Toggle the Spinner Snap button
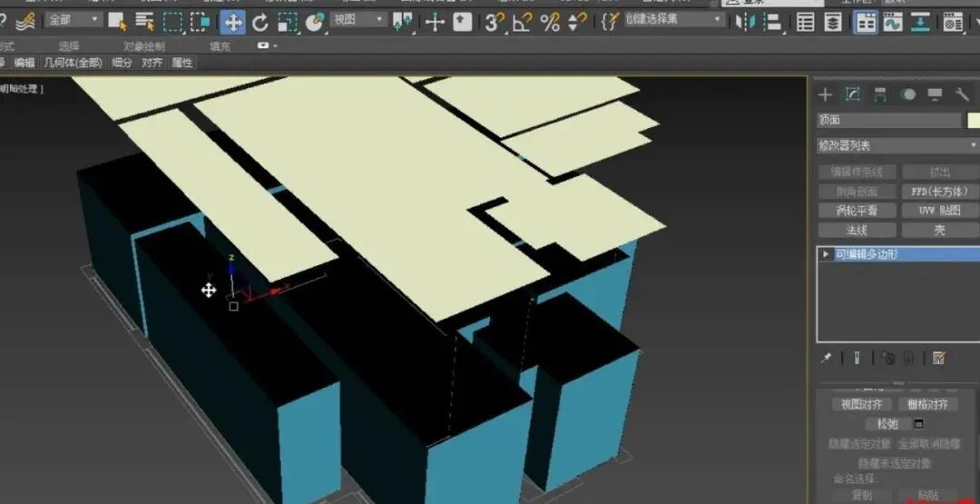Image resolution: width=980 pixels, height=504 pixels. (x=576, y=23)
